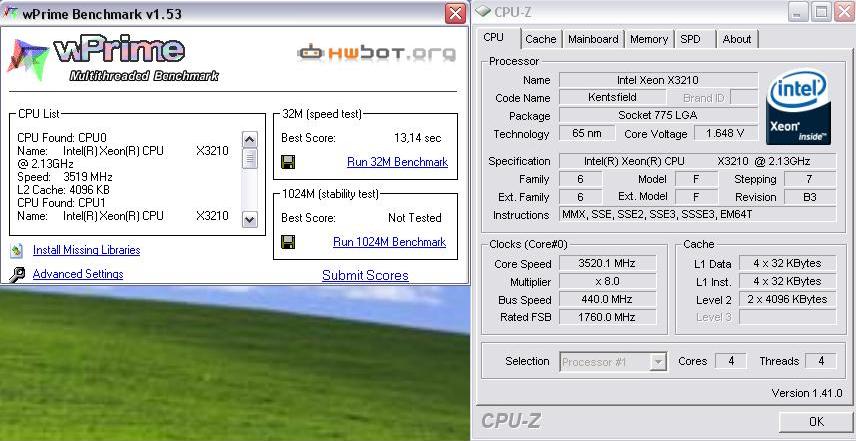The height and width of the screenshot is (441, 856).
Task: Click the Intel Xeon X3210 name field
Action: tap(658, 80)
